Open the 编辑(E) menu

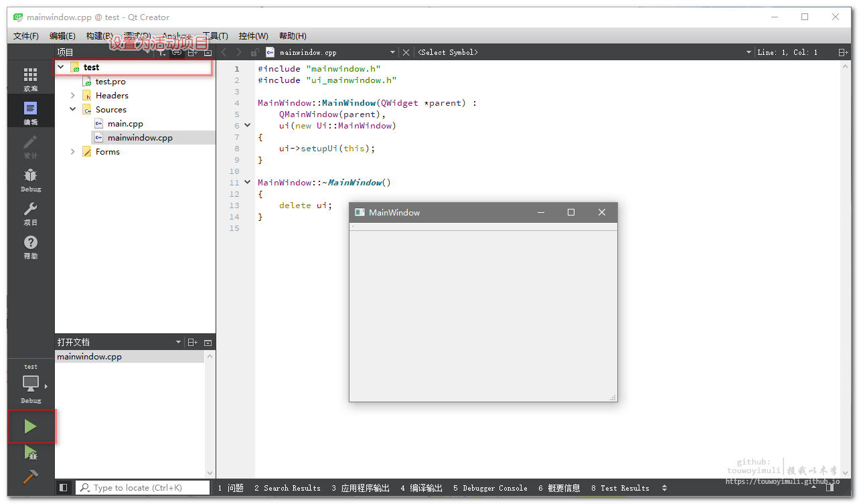[x=62, y=36]
